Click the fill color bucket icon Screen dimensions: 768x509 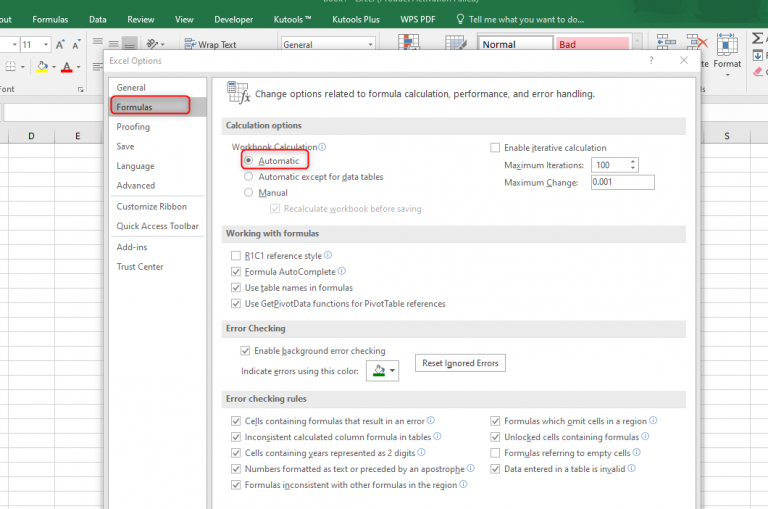[x=40, y=67]
